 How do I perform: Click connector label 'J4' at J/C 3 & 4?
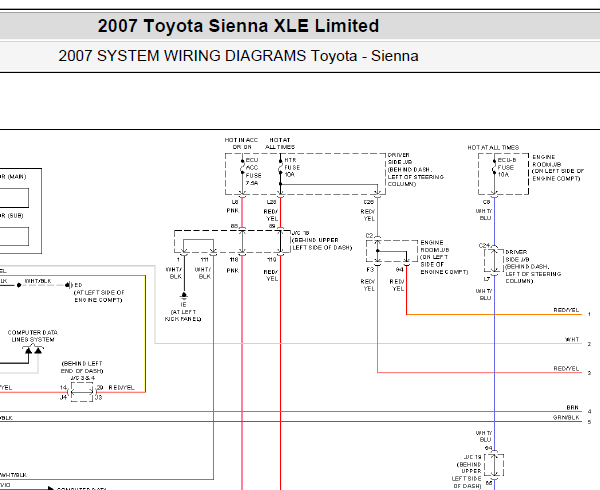(63, 398)
